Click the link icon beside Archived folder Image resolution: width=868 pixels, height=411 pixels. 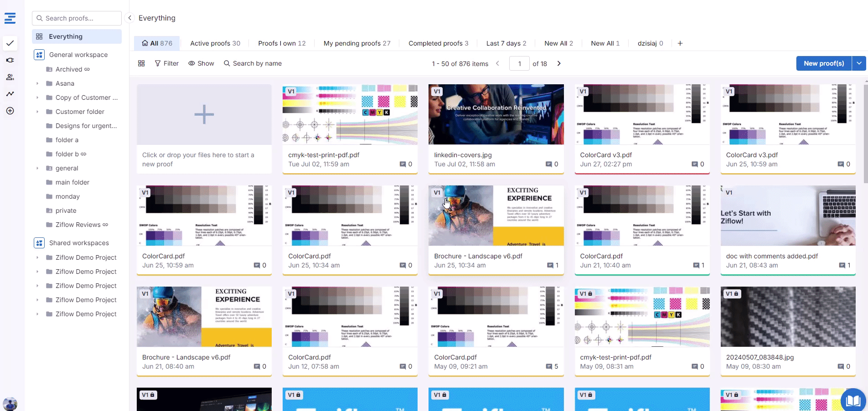87,69
